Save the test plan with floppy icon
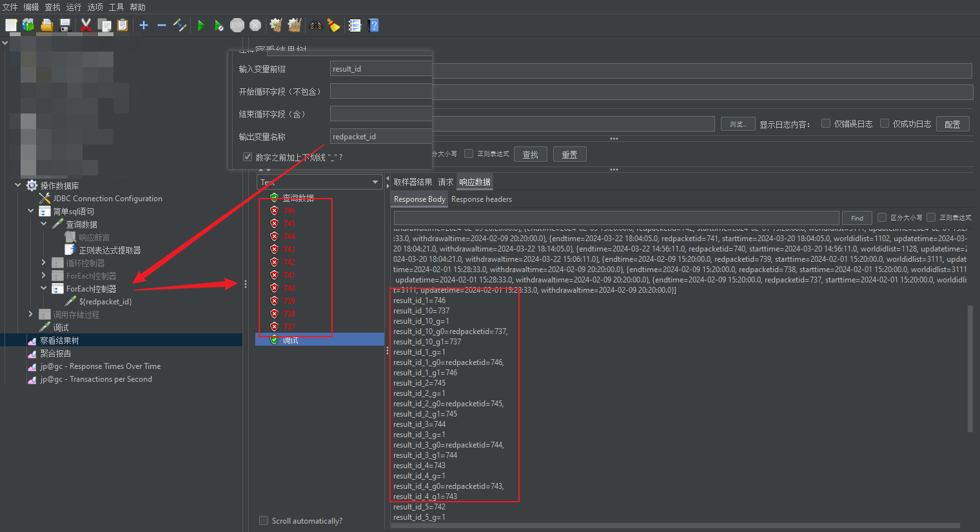The image size is (980, 532). pyautogui.click(x=64, y=25)
